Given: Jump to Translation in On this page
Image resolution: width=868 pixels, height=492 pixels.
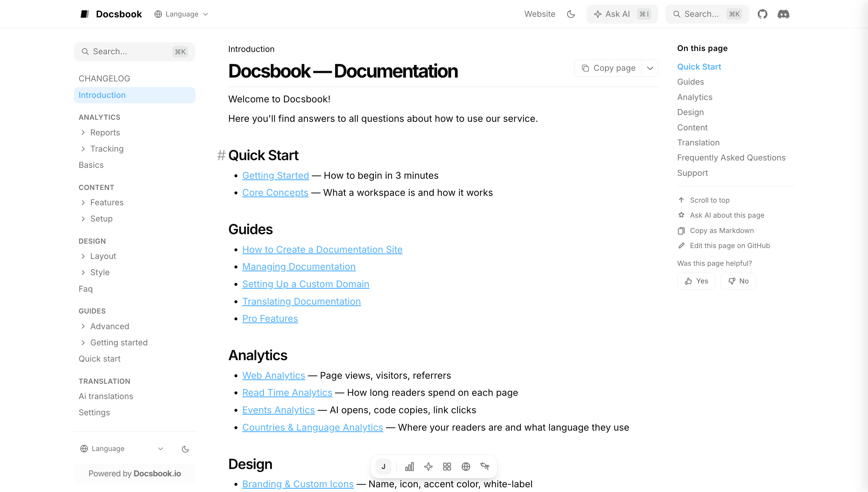Looking at the screenshot, I should click(698, 142).
